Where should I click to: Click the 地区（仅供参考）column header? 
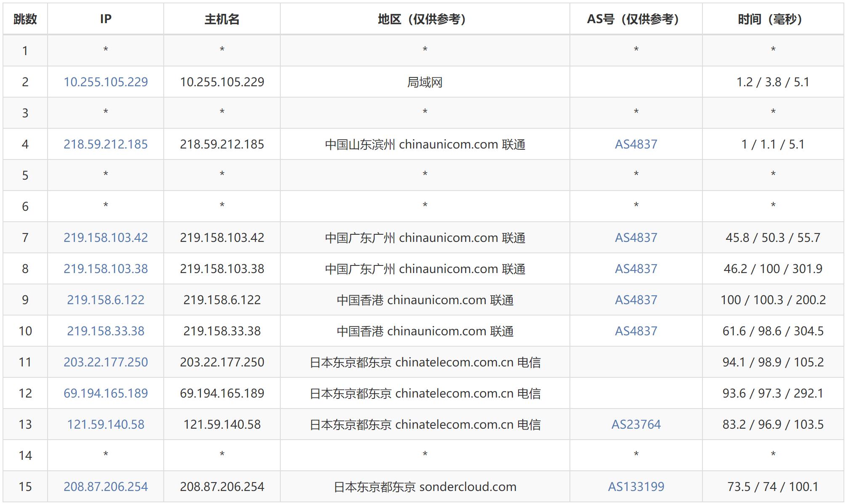pos(425,19)
